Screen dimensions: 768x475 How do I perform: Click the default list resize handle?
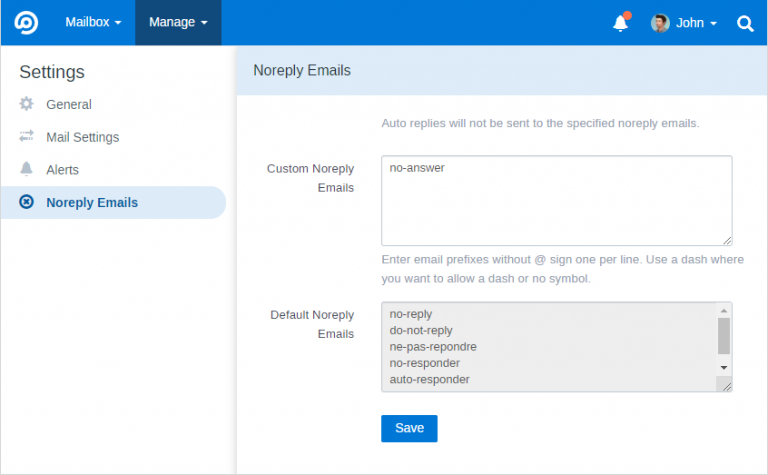727,386
